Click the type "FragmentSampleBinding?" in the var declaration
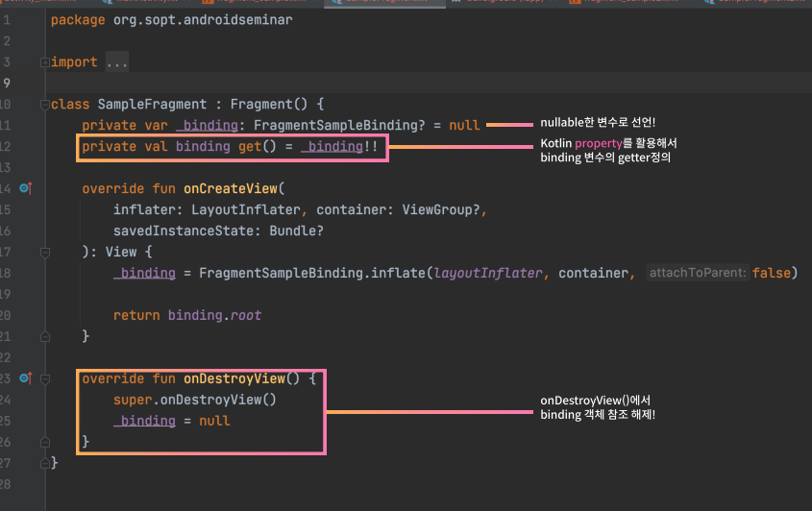 pos(339,125)
